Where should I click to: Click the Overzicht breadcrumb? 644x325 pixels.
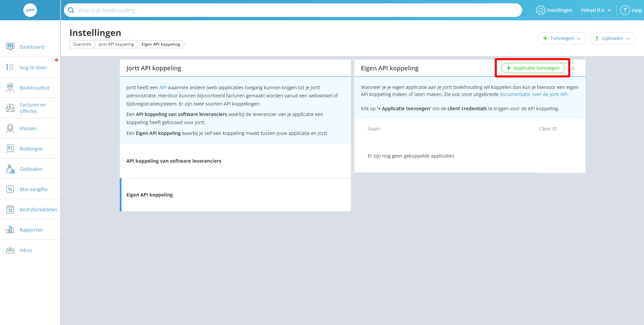click(82, 44)
